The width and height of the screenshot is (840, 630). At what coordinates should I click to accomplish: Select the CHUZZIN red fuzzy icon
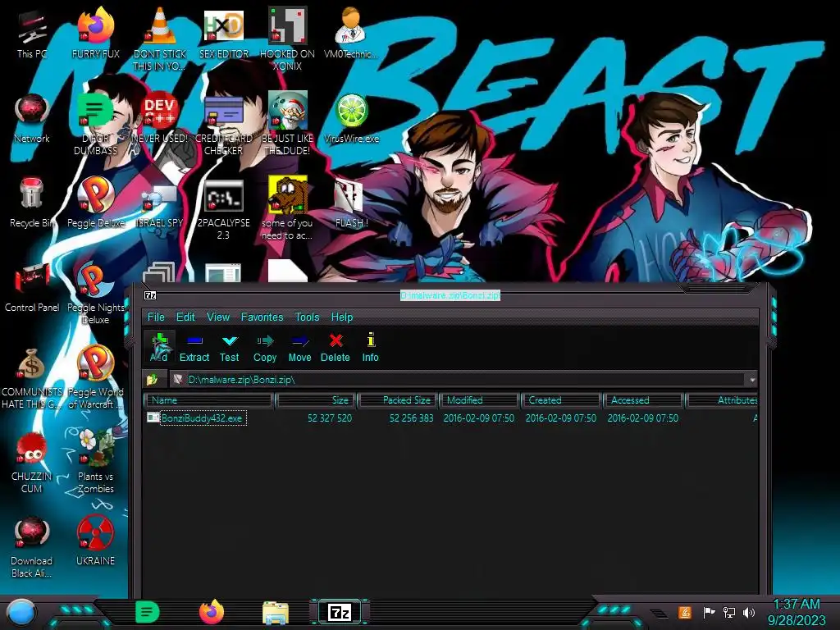[x=32, y=461]
